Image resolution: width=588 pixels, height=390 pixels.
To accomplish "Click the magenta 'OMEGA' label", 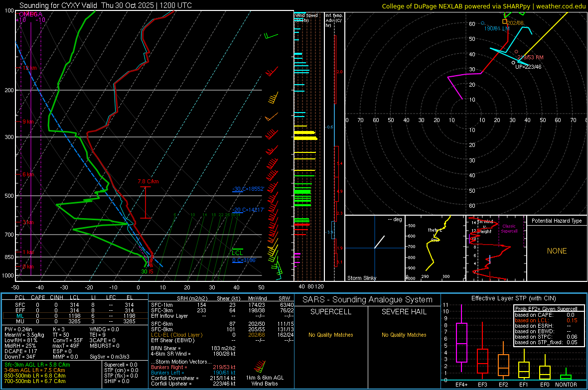I will coord(30,14).
